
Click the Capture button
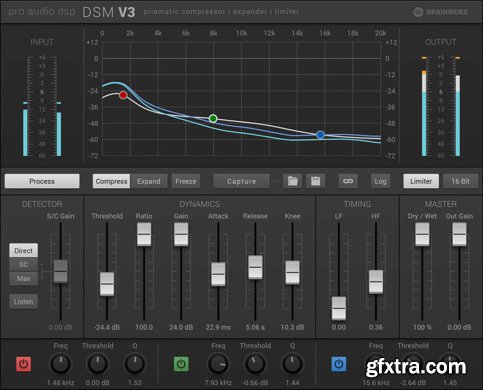click(241, 181)
